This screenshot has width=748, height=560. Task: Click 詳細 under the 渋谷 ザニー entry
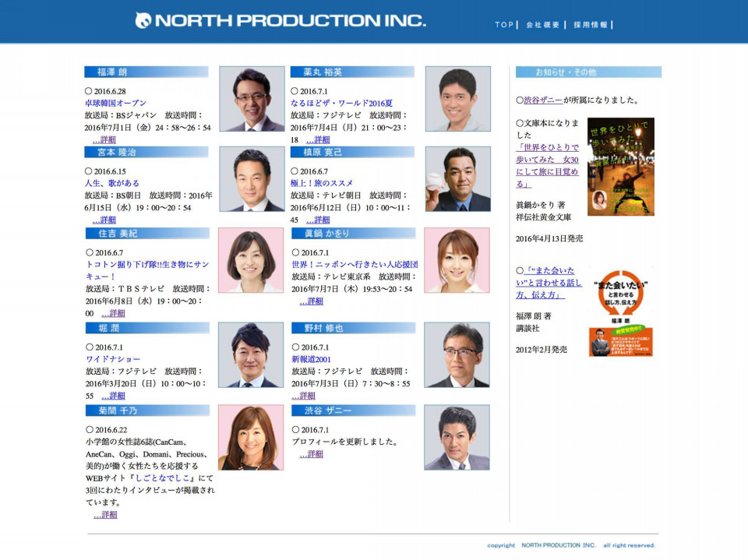[312, 454]
